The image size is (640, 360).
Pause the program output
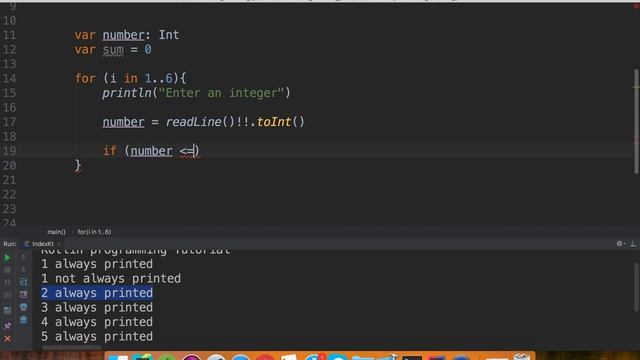pos(7,282)
